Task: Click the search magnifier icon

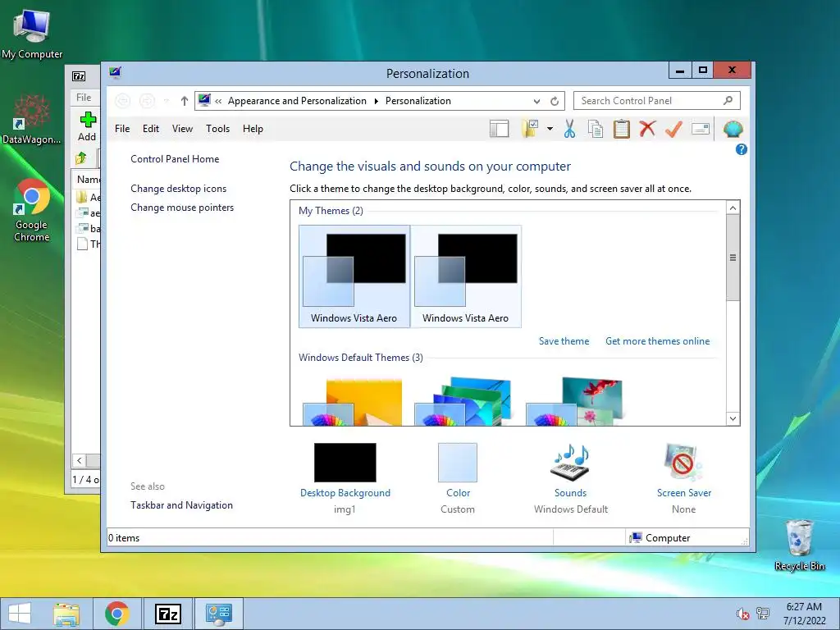Action: click(x=728, y=100)
